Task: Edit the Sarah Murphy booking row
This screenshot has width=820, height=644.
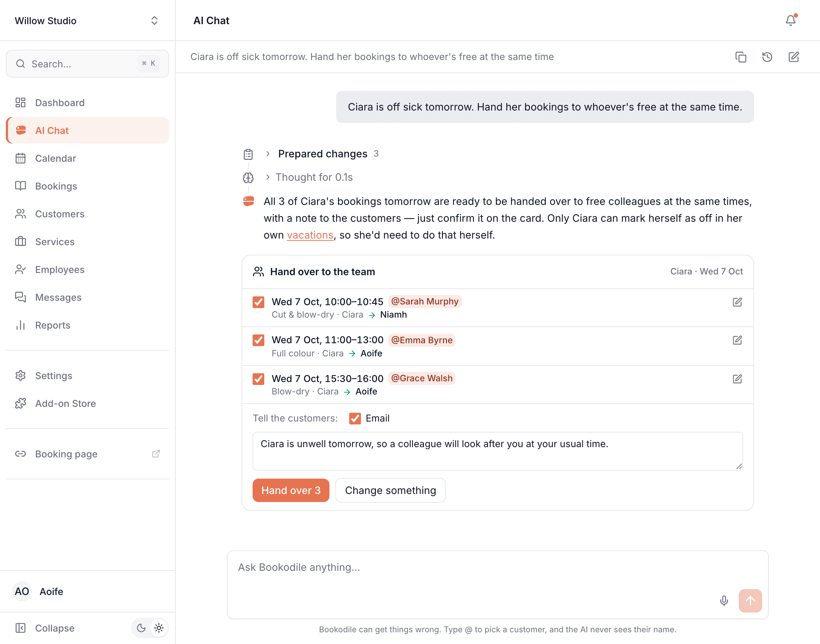Action: 737,302
